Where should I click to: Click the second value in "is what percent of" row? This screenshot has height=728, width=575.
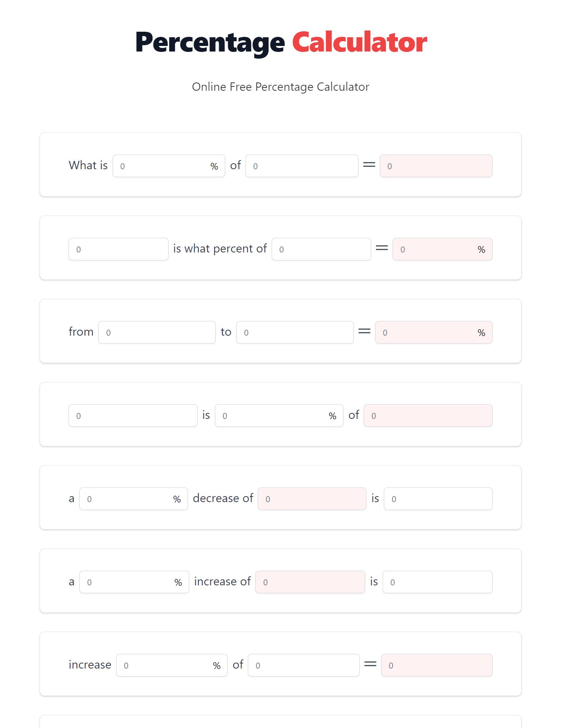tap(321, 248)
